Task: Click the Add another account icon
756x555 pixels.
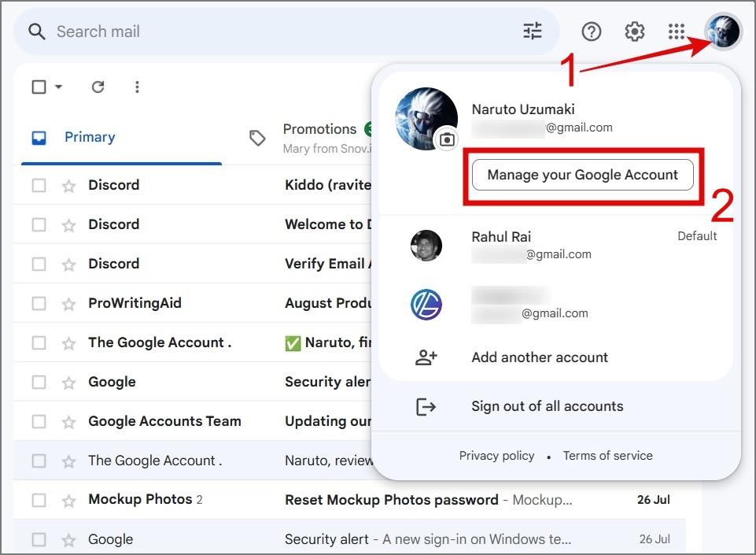Action: [426, 357]
